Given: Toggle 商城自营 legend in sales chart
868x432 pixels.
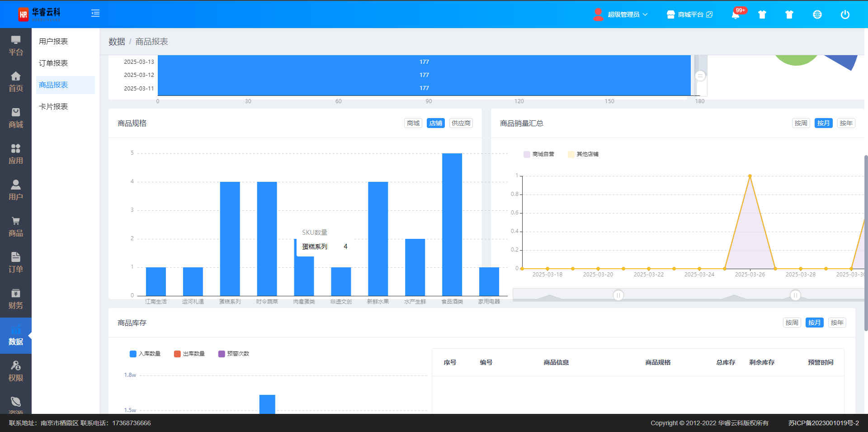Looking at the screenshot, I should coord(538,154).
